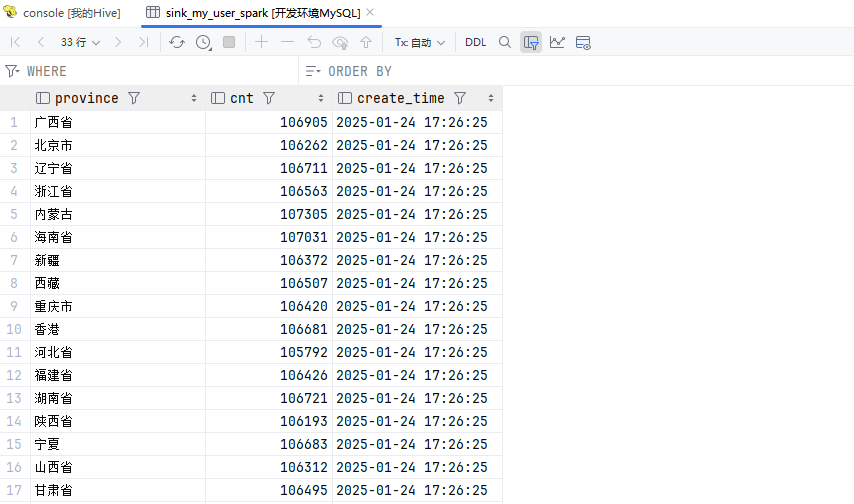Open the 33 行 page size dropdown
Viewport: 854px width, 504px height.
pyautogui.click(x=81, y=42)
